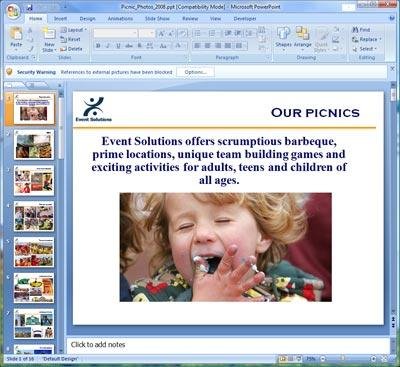
Task: Open the Office Button menu
Action: (13, 12)
